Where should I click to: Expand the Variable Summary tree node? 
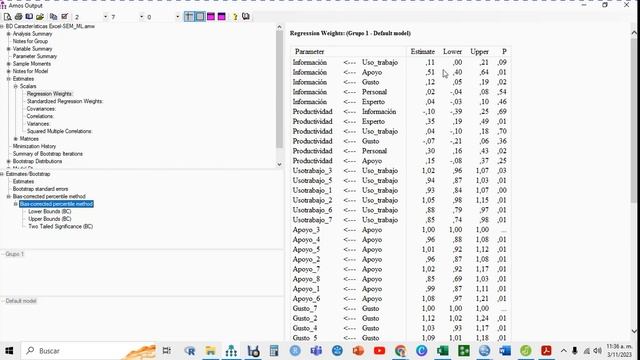point(9,49)
